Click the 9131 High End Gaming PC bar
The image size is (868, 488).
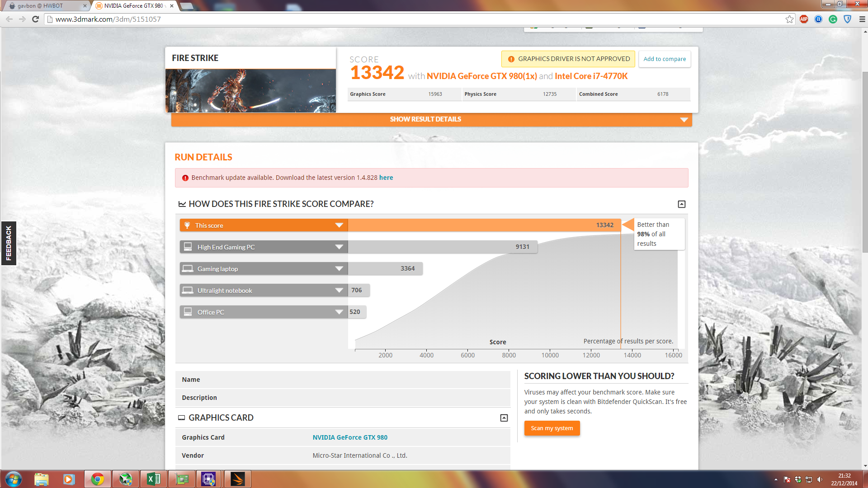443,247
